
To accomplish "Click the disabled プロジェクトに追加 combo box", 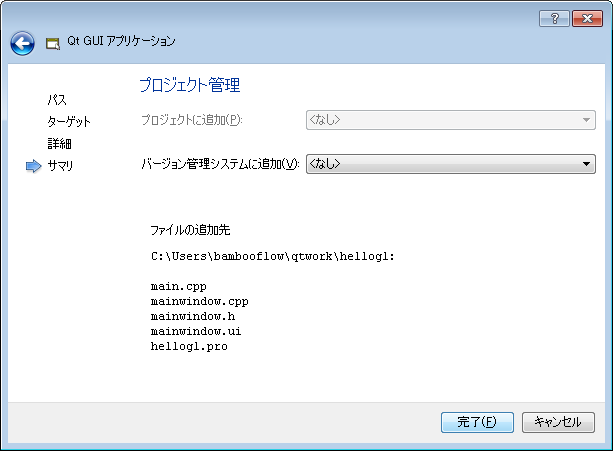I will (450, 120).
